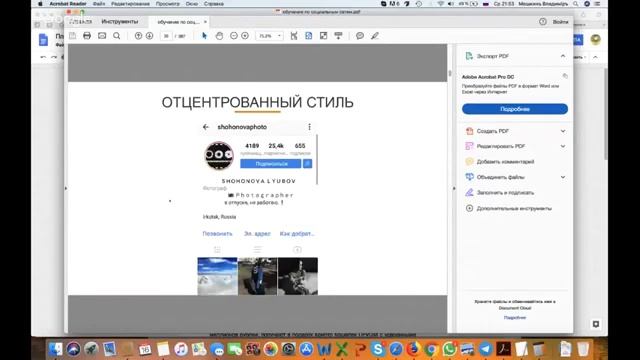Launch Google Chrome from Dock
This screenshot has height=360, width=640.
[x=431, y=349]
